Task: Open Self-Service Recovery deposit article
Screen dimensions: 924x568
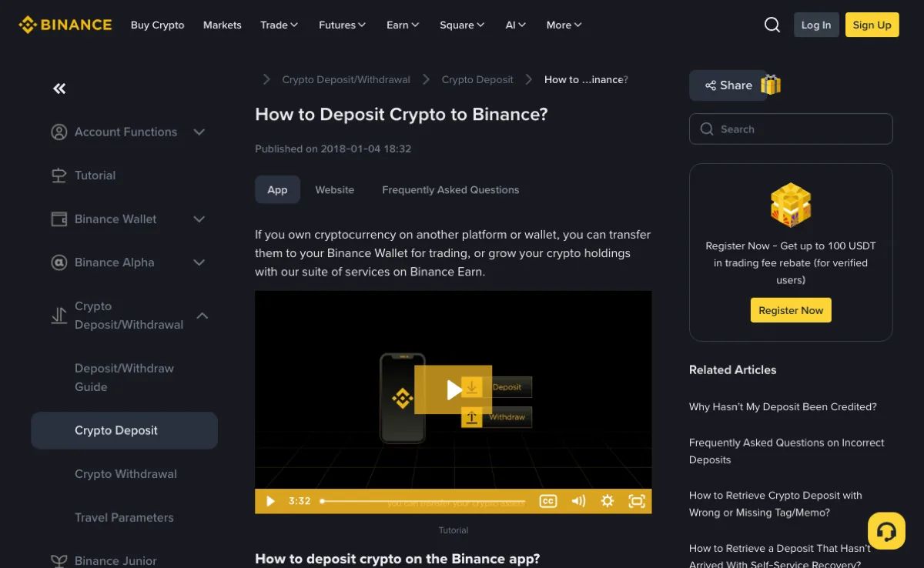Action: pyautogui.click(x=780, y=556)
